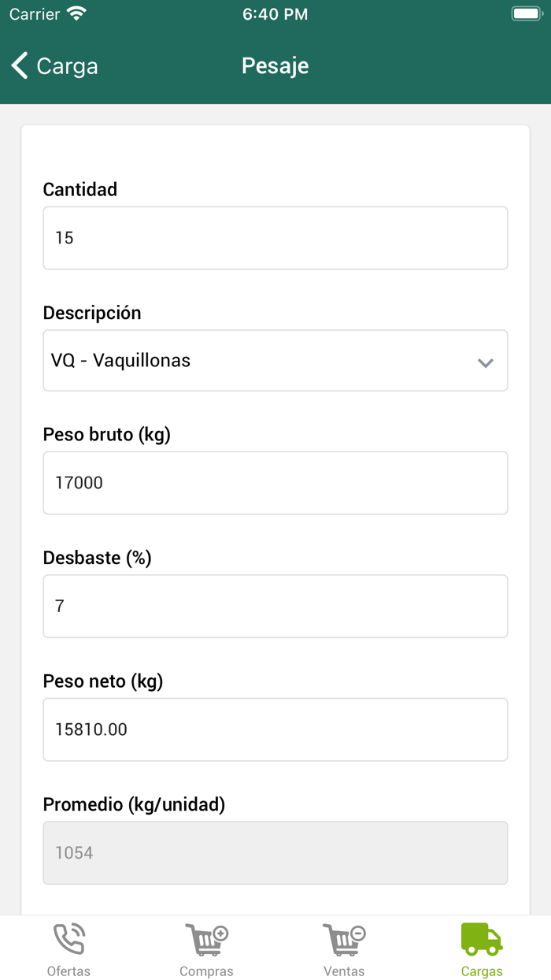Tap the Wi-Fi status icon
Viewport: 551px width, 980px height.
click(76, 13)
